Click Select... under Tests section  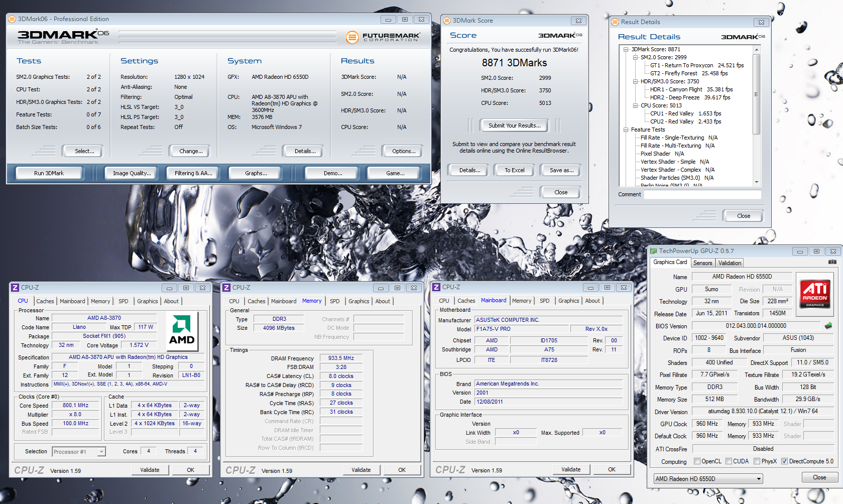pyautogui.click(x=84, y=151)
